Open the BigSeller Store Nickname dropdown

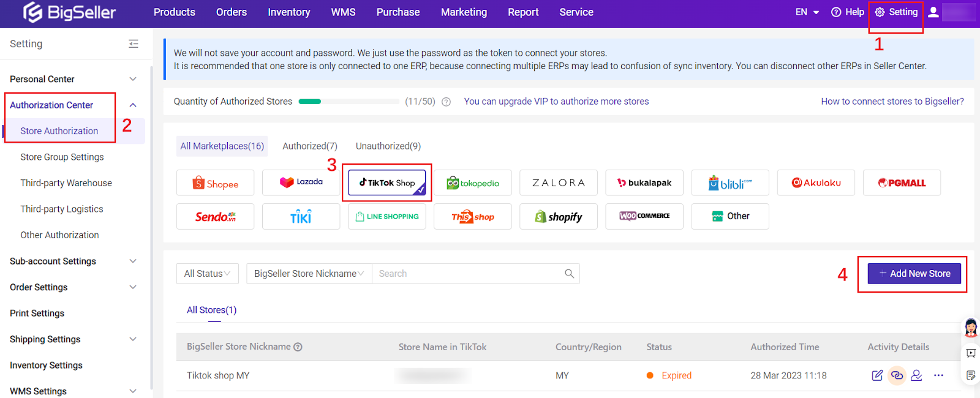pyautogui.click(x=309, y=274)
